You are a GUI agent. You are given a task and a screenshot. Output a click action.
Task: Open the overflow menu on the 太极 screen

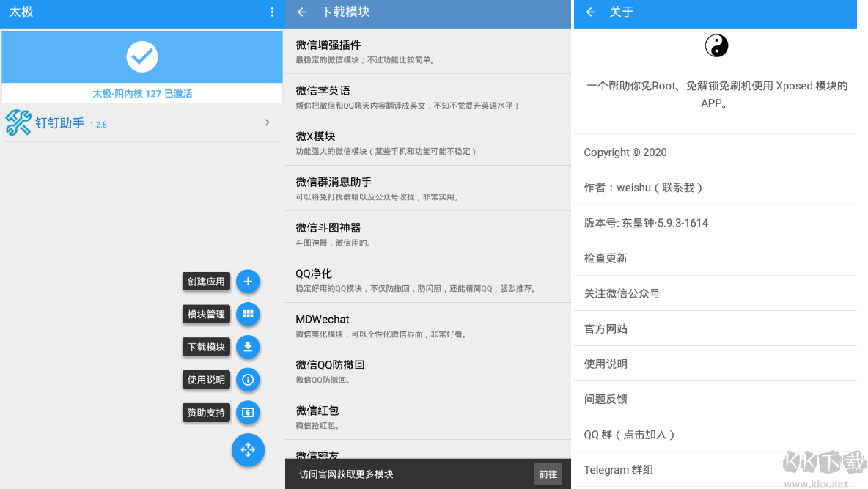tap(272, 12)
